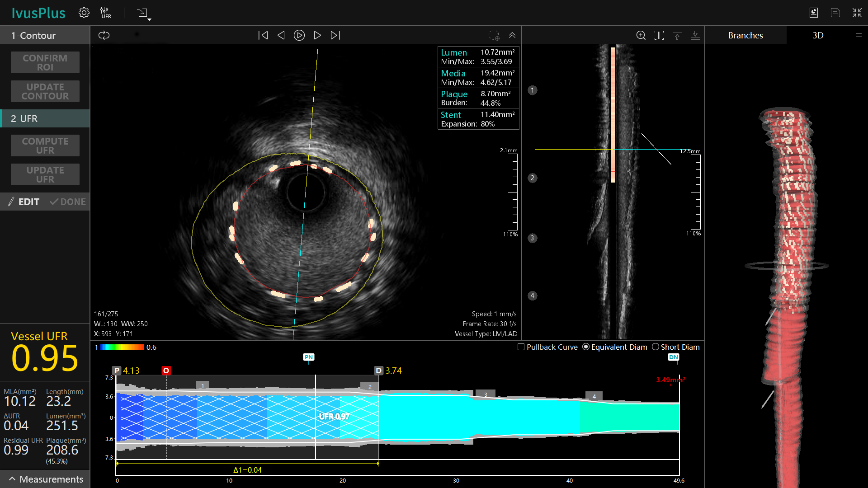Select the Equivalent Diam radio button
The height and width of the screenshot is (488, 868).
tap(585, 347)
